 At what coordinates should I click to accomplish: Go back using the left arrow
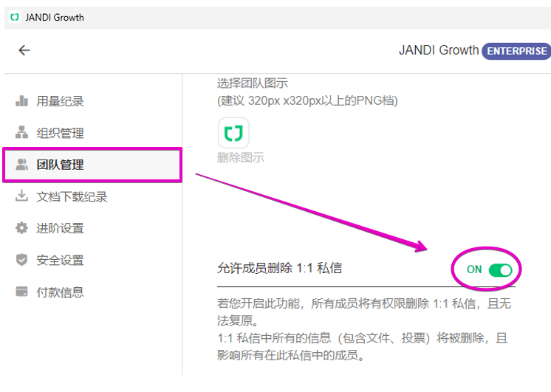coord(24,50)
